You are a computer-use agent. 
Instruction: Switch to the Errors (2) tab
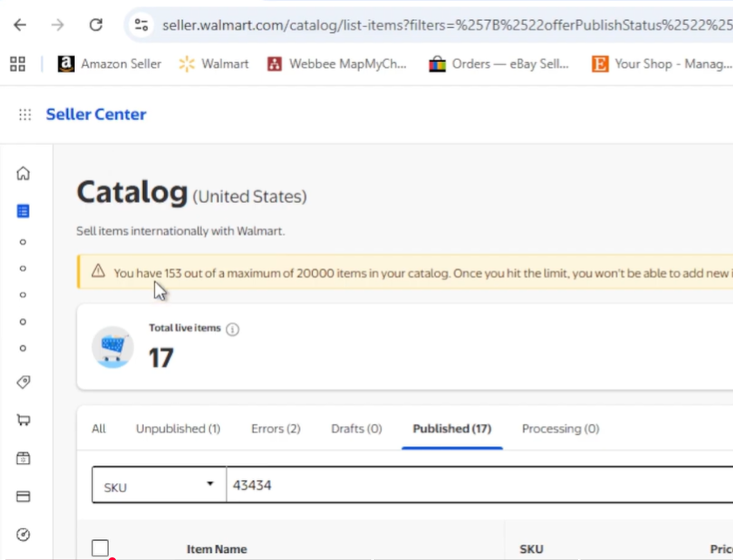pos(275,428)
